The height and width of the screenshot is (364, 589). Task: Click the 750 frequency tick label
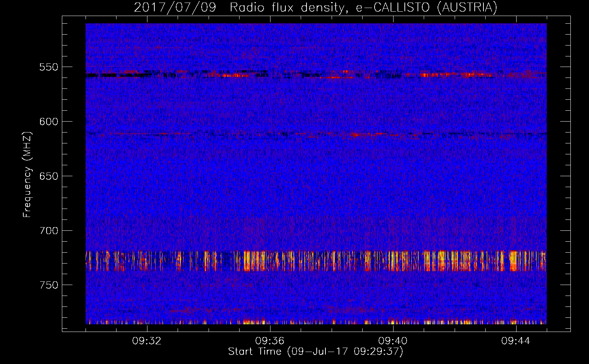(49, 285)
